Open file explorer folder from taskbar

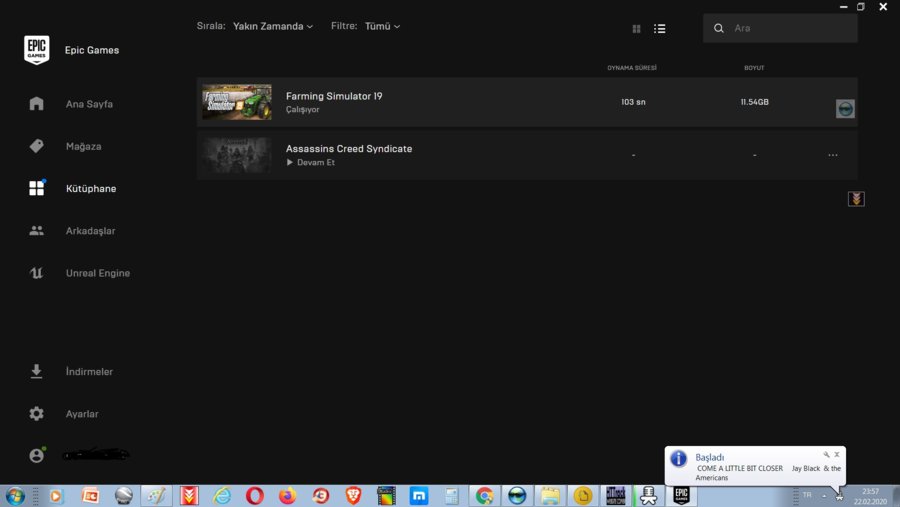click(x=550, y=496)
